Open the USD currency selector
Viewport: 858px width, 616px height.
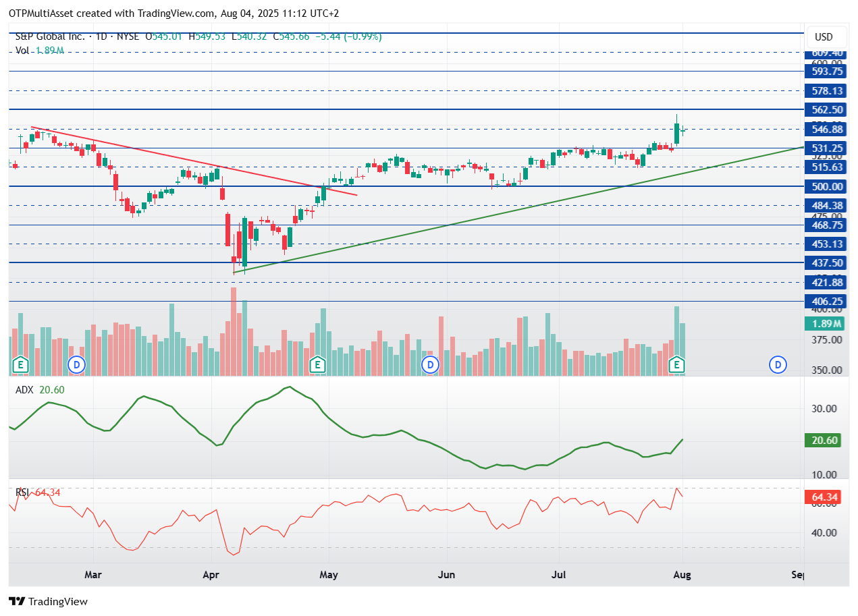[824, 37]
